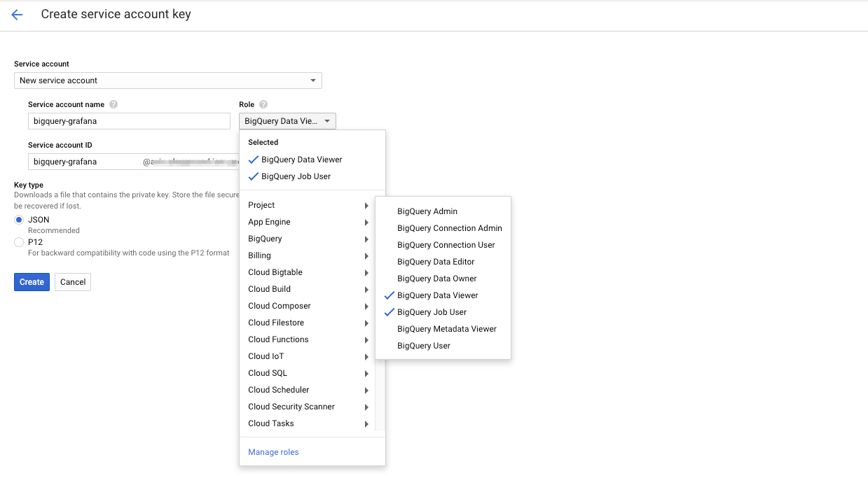Expand the Cloud Security Scanner role category
Screen dimensions: 868x492
click(x=308, y=407)
